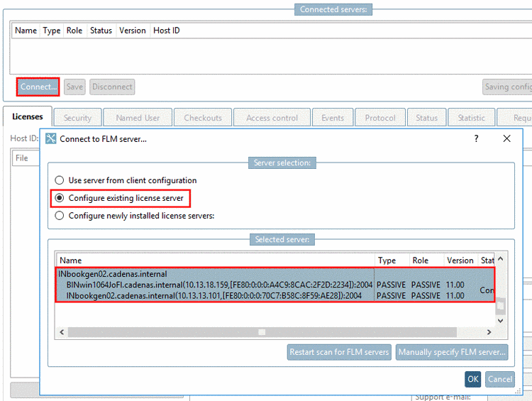Click the FLM dialog title icon
This screenshot has height=401, width=532.
tap(51, 138)
